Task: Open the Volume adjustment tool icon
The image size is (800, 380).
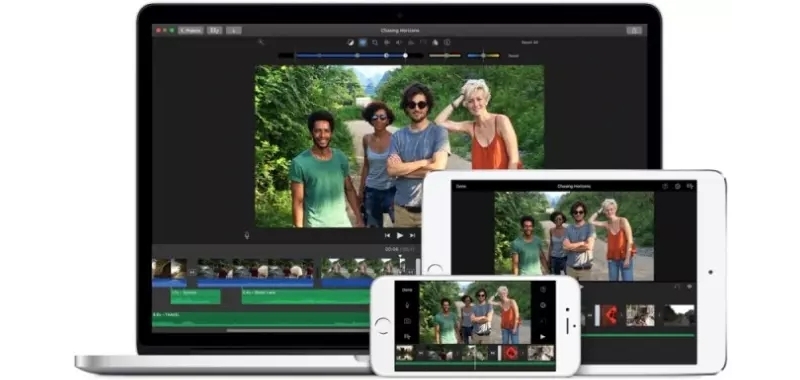Action: (399, 43)
